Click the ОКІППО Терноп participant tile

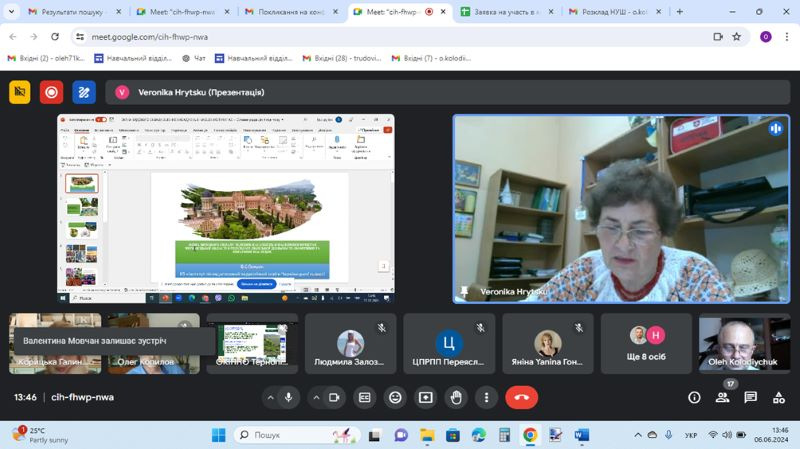tap(252, 343)
